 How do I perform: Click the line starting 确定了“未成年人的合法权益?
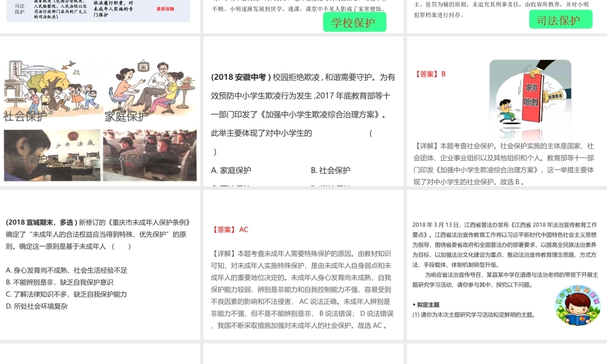tap(96, 234)
